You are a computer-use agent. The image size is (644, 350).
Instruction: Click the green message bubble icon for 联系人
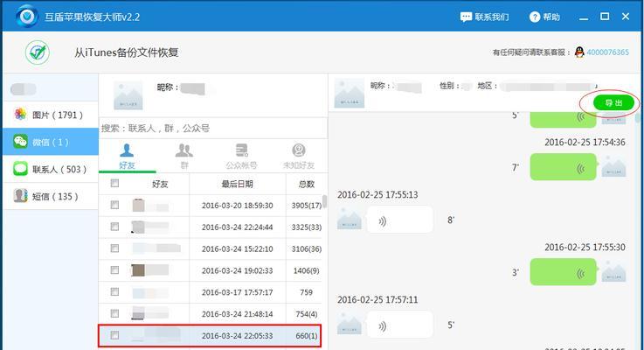20,169
